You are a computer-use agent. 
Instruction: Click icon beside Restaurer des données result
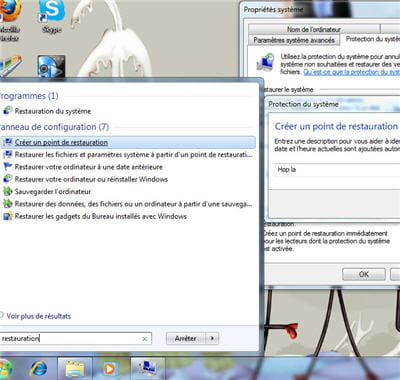7,204
